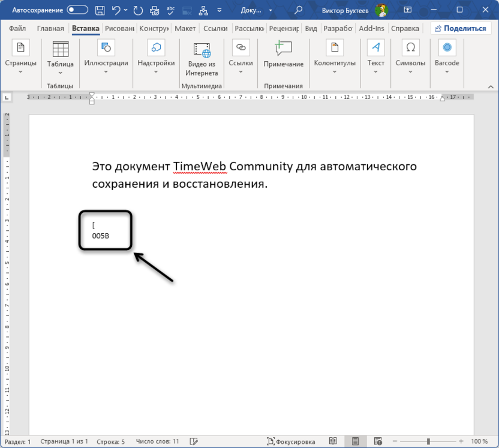
Task: Open the undo history dropdown arrow
Action: [126, 10]
